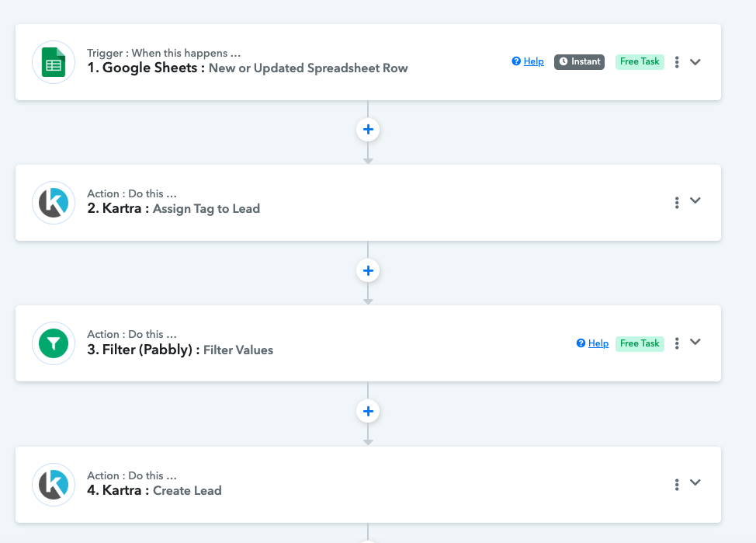Click the Instant badge on trigger
This screenshot has height=543, width=756.
point(579,62)
